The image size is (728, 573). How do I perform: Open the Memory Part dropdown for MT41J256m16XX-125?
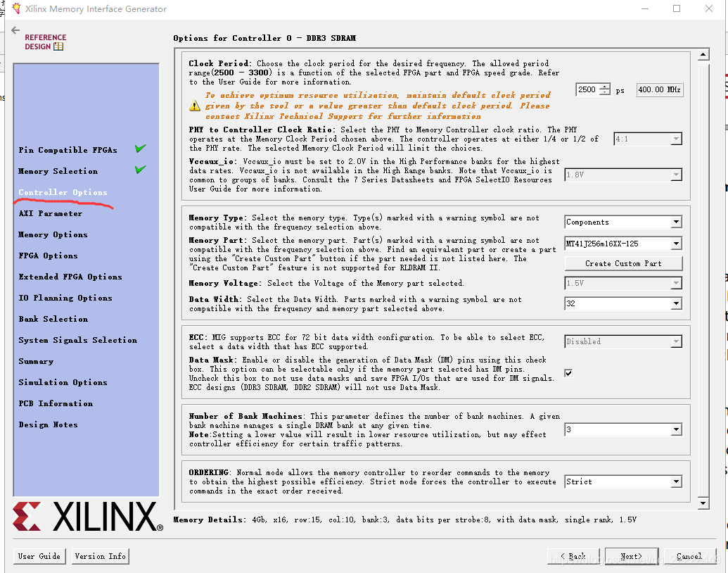click(x=677, y=244)
